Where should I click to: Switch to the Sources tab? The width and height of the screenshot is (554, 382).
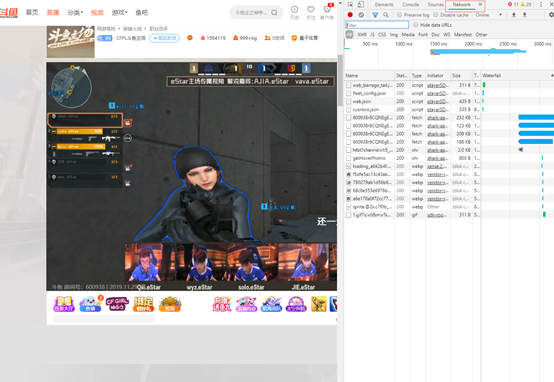click(x=436, y=5)
